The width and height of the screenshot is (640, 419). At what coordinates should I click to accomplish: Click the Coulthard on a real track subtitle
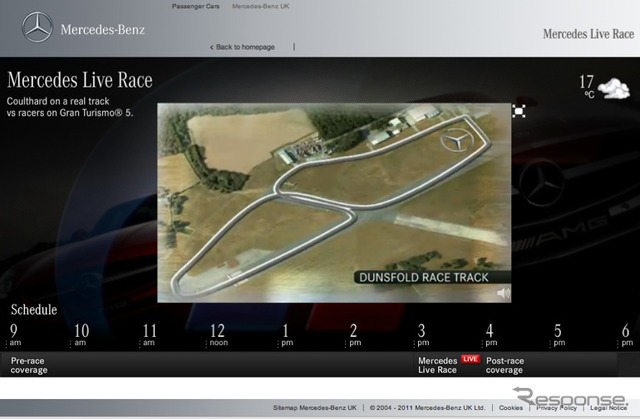[x=70, y=107]
